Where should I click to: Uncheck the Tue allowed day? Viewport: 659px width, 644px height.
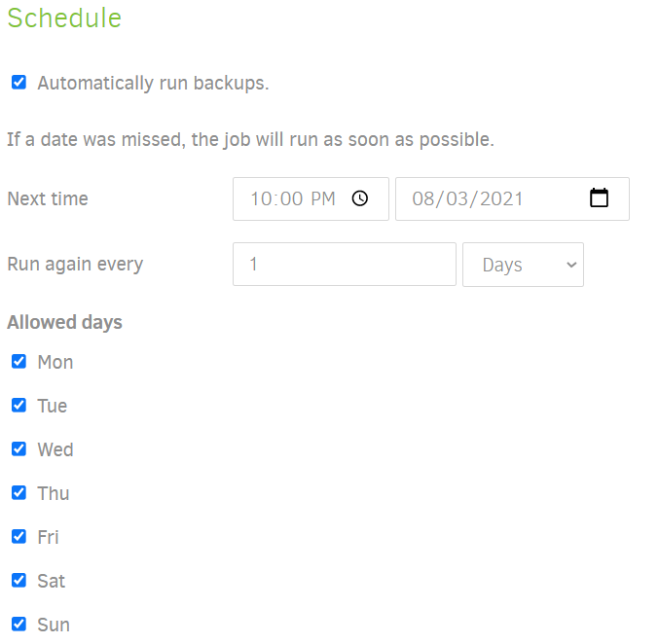[x=18, y=406]
